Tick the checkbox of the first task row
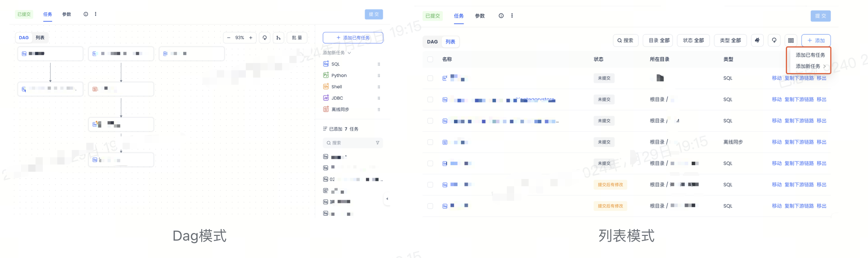This screenshot has width=868, height=258. (430, 78)
